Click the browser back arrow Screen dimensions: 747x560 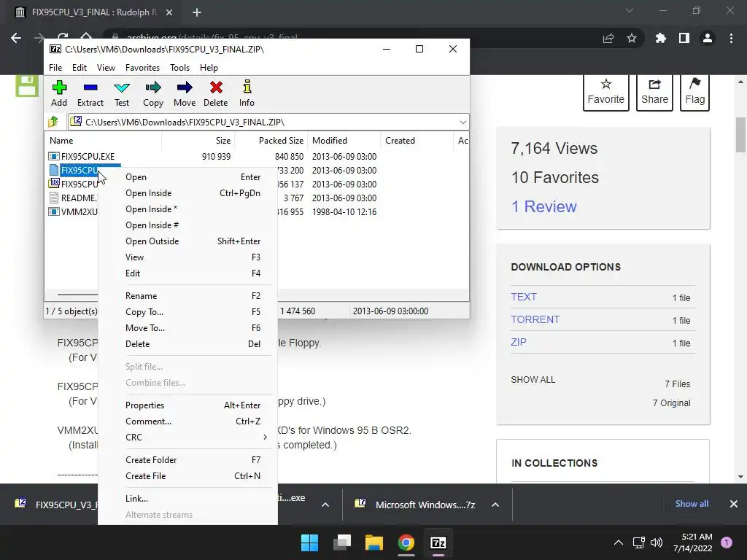16,38
